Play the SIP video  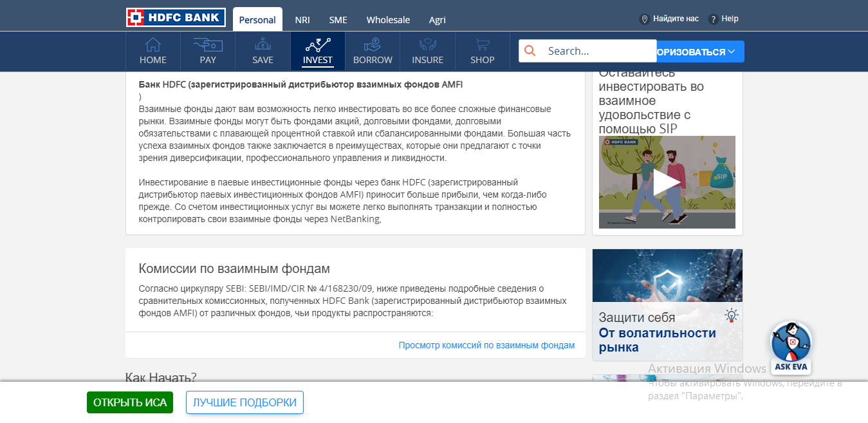coord(667,182)
